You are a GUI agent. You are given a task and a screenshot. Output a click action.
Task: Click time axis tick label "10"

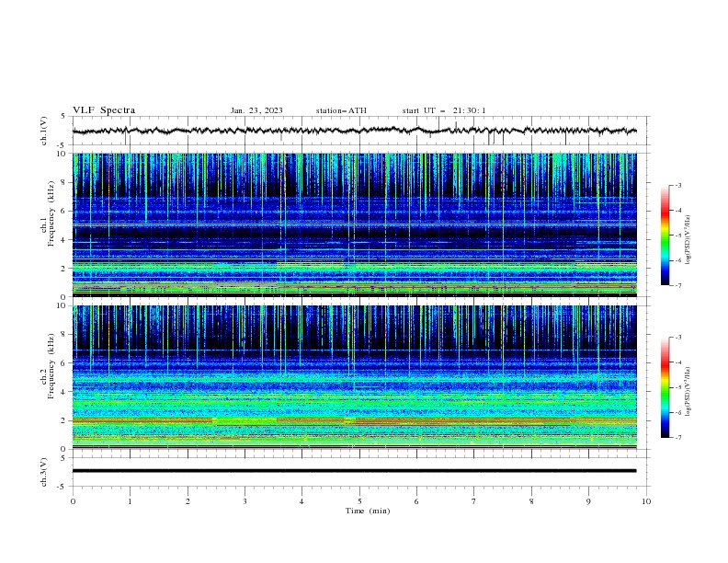[x=646, y=501]
